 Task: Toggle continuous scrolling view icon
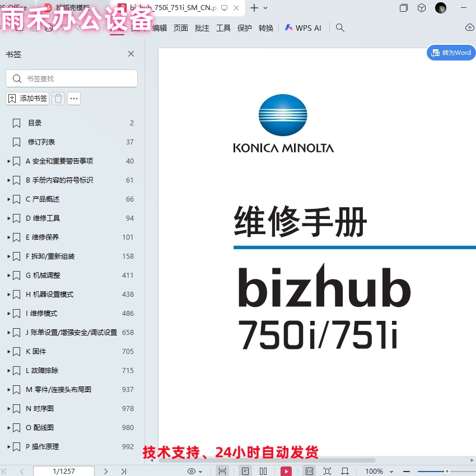pyautogui.click(x=222, y=471)
